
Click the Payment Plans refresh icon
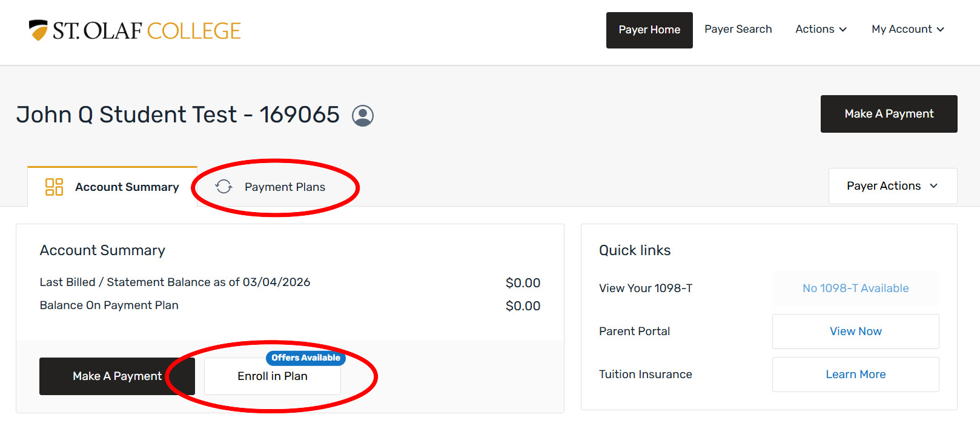[x=223, y=187]
